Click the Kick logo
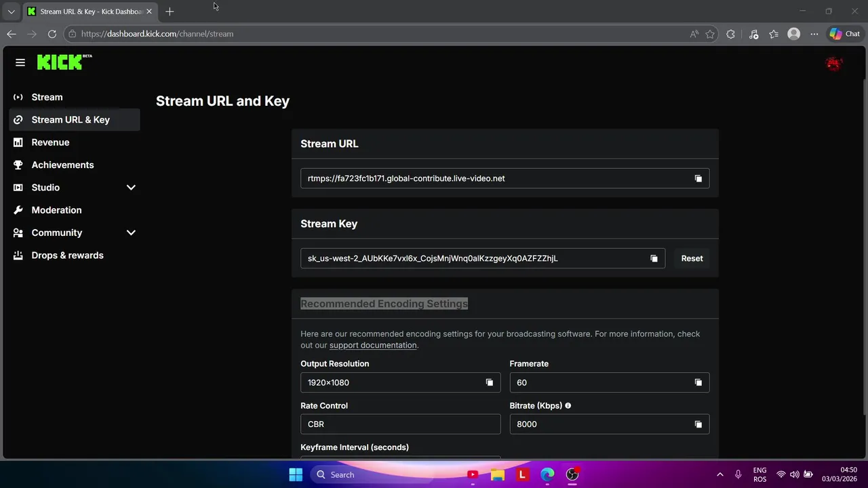 click(64, 62)
